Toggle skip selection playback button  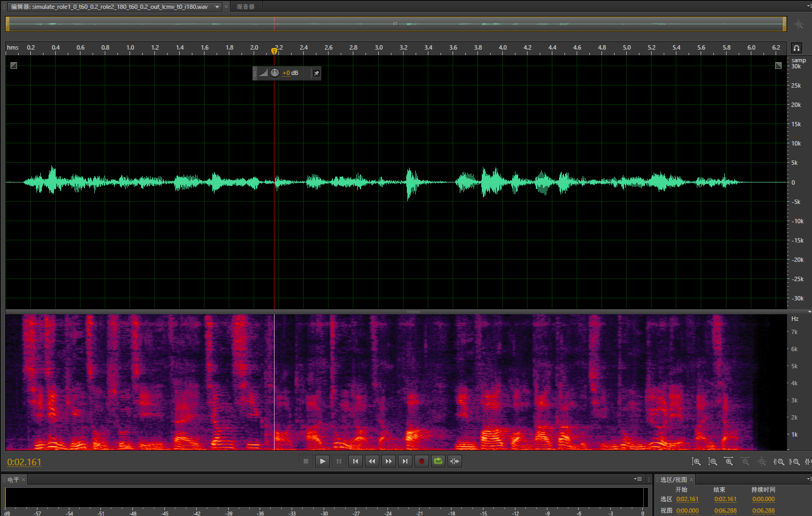455,461
